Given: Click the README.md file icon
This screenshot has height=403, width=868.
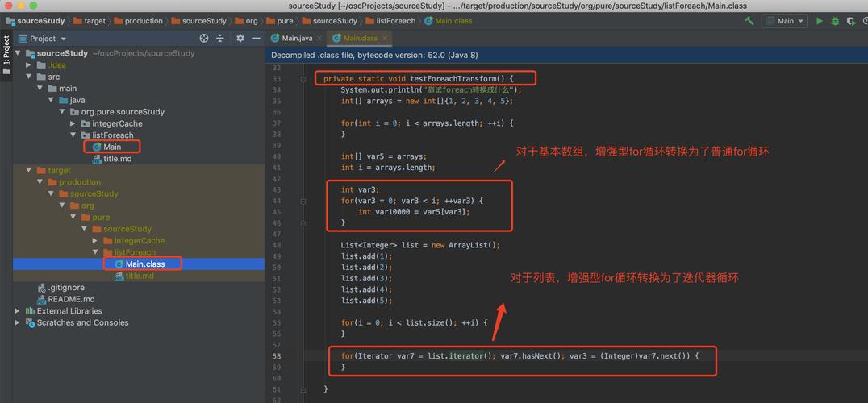Looking at the screenshot, I should (41, 299).
